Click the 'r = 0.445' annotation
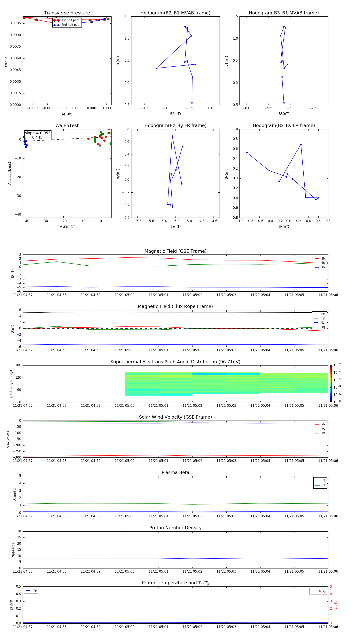This screenshot has height=644, width=351. (x=34, y=137)
